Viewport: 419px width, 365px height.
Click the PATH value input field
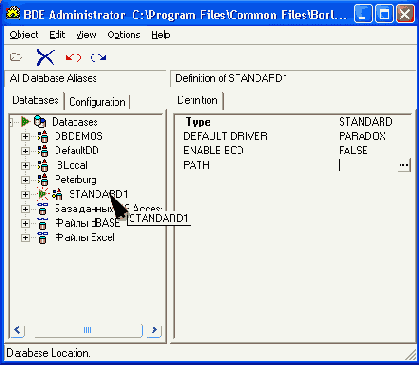pyautogui.click(x=368, y=165)
